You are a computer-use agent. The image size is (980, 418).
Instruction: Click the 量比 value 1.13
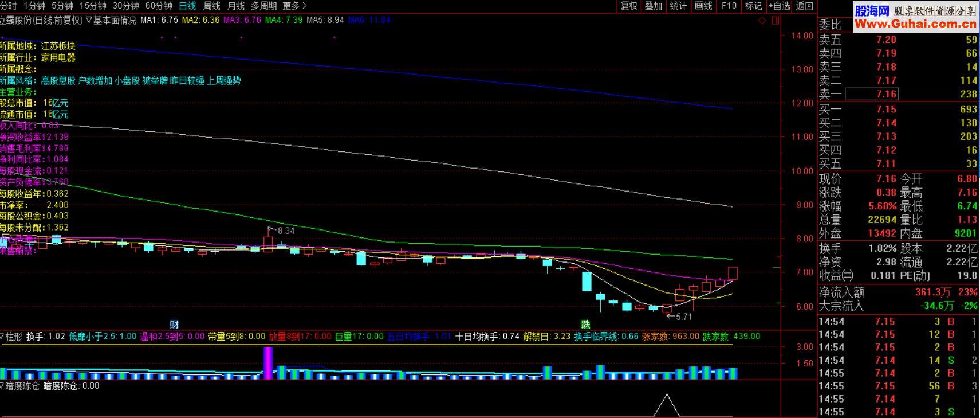coord(967,220)
